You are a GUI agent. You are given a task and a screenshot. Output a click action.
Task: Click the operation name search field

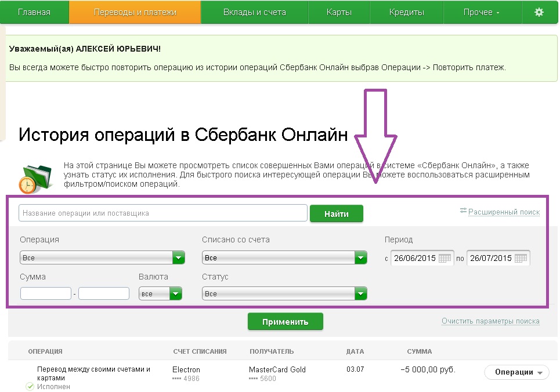(162, 213)
